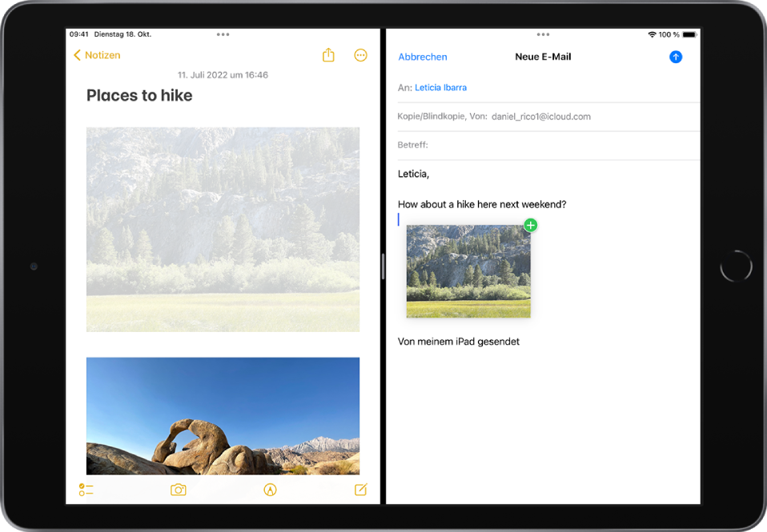Viewport: 767px width, 532px height.
Task: Open the Leticia Ibarra recipient link
Action: coord(440,87)
